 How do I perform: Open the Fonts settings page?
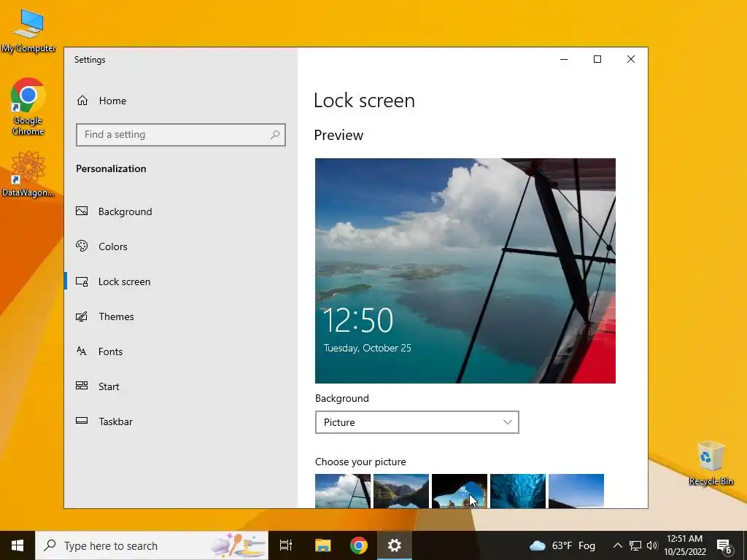click(x=180, y=351)
